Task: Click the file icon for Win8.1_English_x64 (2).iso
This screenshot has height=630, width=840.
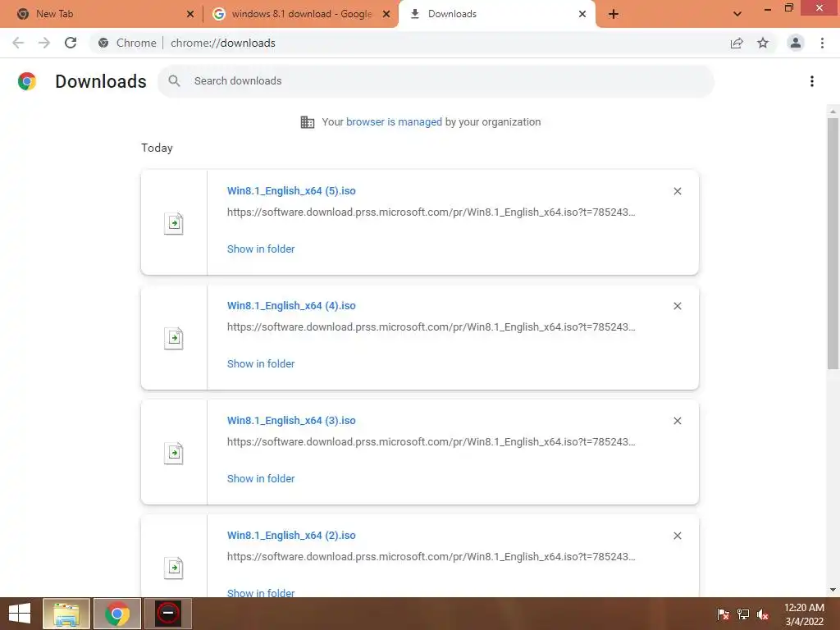Action: tap(174, 568)
